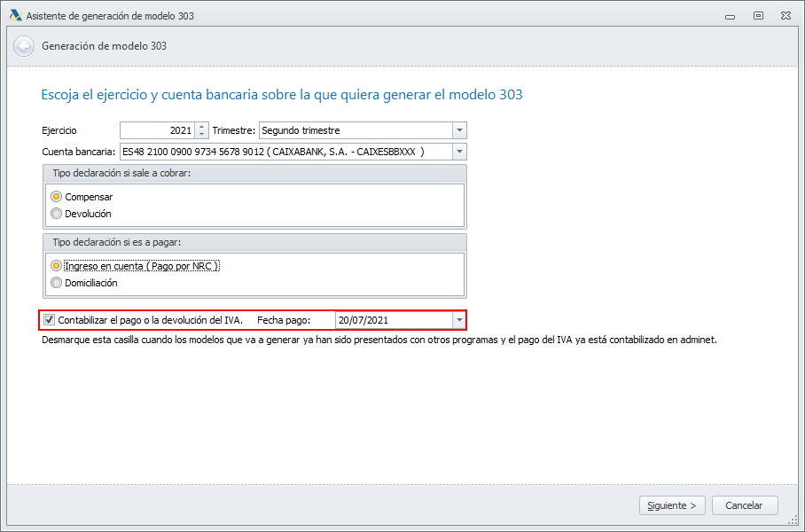
Task: Increase Ejercicio year with up arrow
Action: click(202, 127)
